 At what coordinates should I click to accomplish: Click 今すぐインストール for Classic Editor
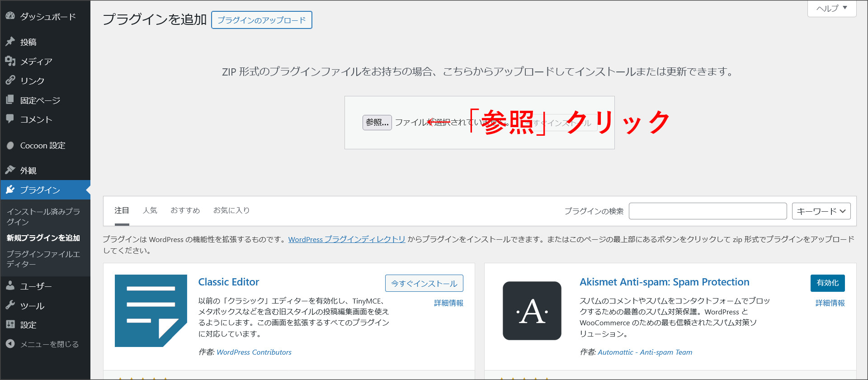coord(424,283)
